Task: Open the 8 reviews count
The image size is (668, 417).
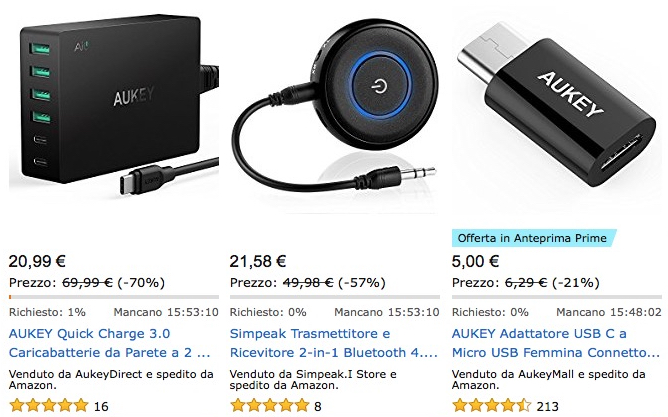Action: (318, 407)
